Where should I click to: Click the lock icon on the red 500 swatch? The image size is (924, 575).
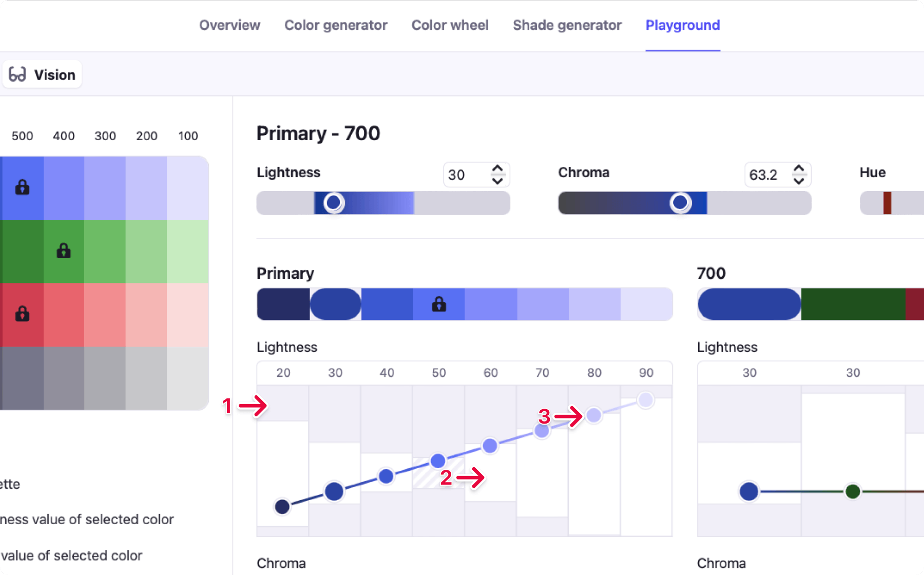point(22,313)
